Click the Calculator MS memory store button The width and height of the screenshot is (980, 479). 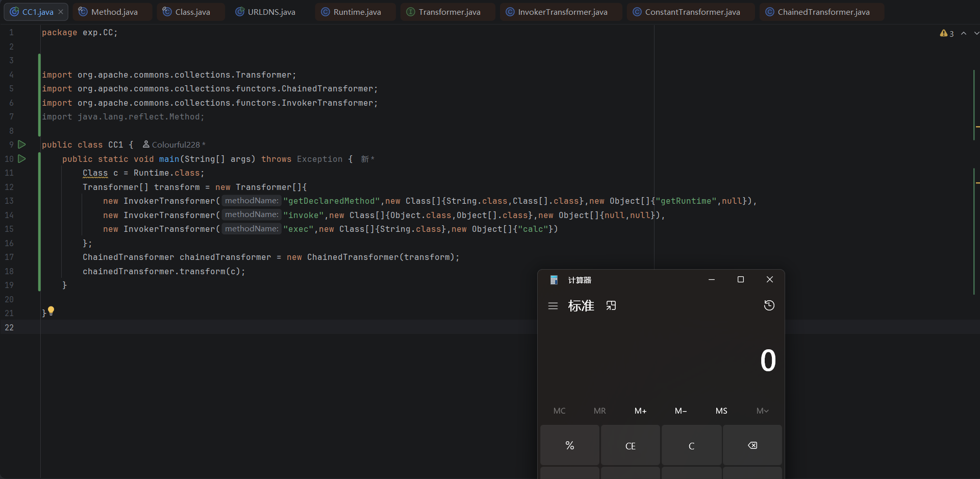pyautogui.click(x=721, y=411)
